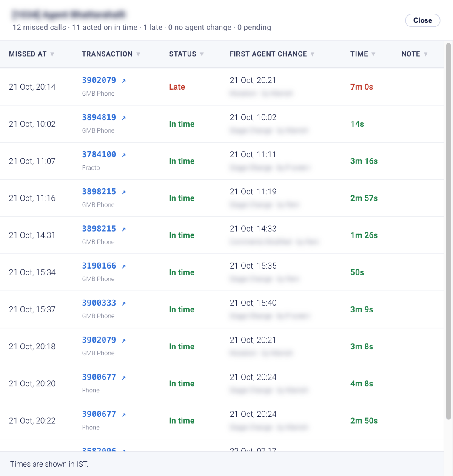Click the "Times are shown in IST." footer note
The width and height of the screenshot is (453, 476).
tap(49, 464)
